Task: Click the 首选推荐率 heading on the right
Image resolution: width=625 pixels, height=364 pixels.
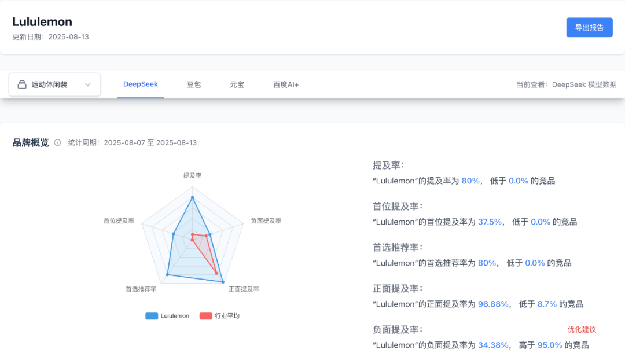Action: click(x=398, y=247)
